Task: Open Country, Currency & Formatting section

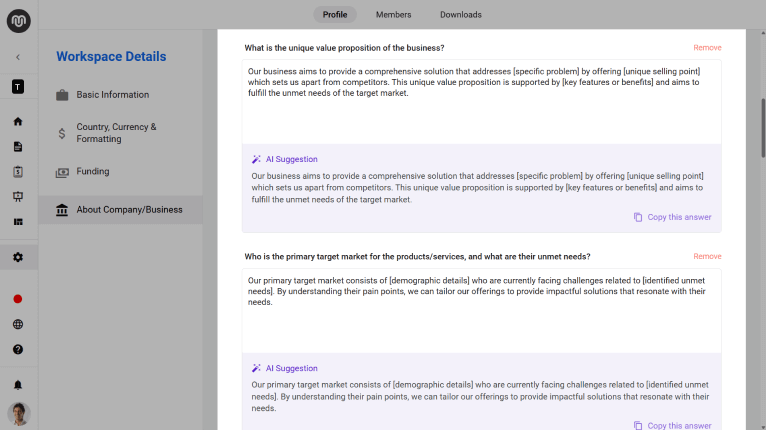Action: [x=116, y=133]
